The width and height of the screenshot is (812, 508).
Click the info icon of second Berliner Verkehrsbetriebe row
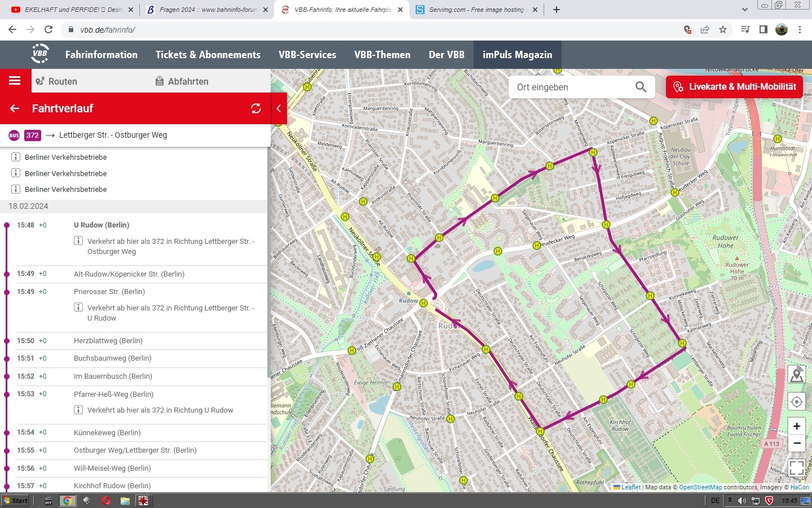(x=16, y=173)
